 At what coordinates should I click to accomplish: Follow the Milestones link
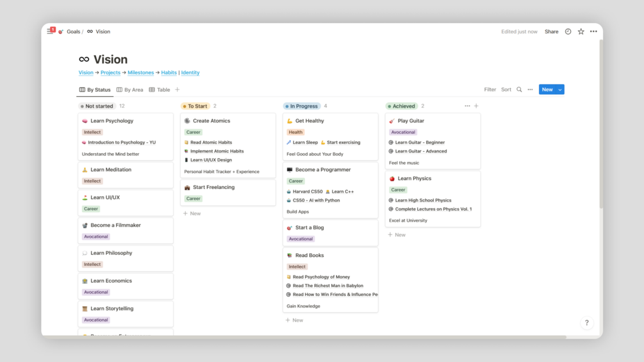tap(140, 72)
